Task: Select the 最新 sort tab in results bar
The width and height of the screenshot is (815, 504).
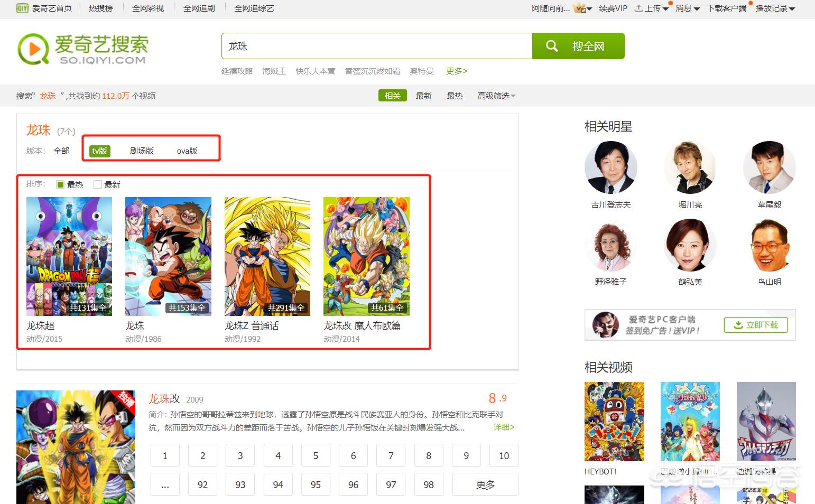Action: [424, 96]
